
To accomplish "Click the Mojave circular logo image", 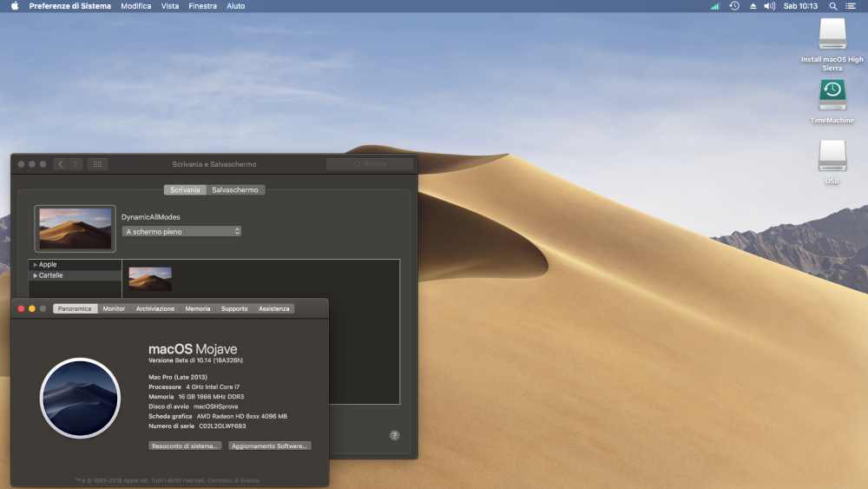I will (80, 398).
